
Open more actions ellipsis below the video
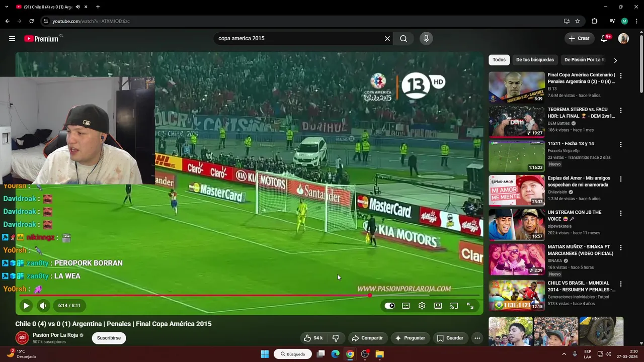pyautogui.click(x=477, y=338)
